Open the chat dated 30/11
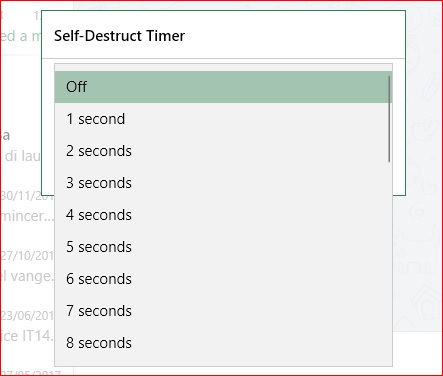 [x=27, y=207]
